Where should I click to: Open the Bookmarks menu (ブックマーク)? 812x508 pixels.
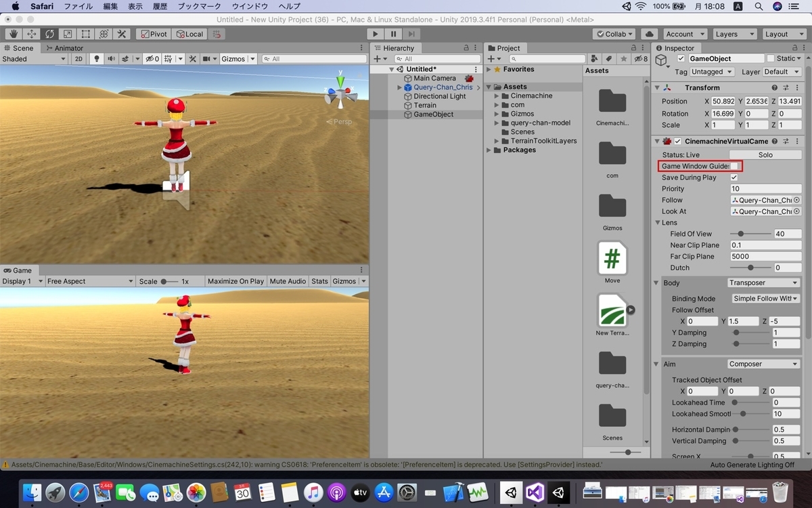pyautogui.click(x=199, y=6)
